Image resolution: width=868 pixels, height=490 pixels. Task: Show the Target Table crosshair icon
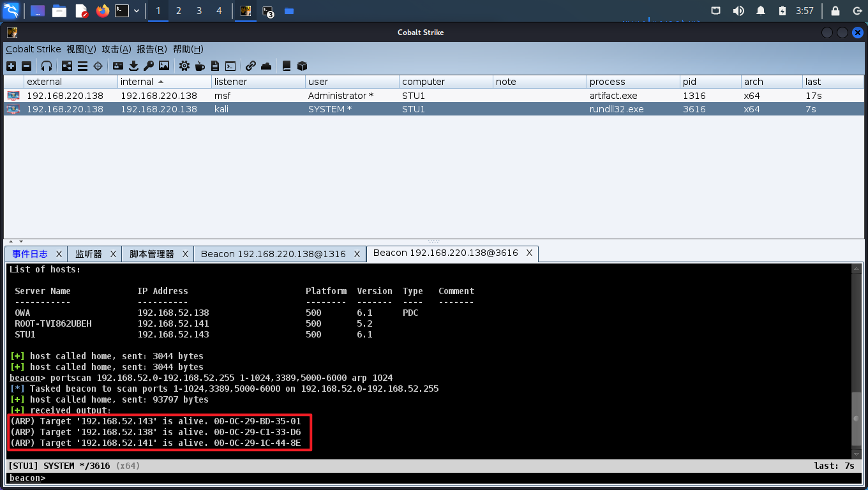[x=98, y=66]
